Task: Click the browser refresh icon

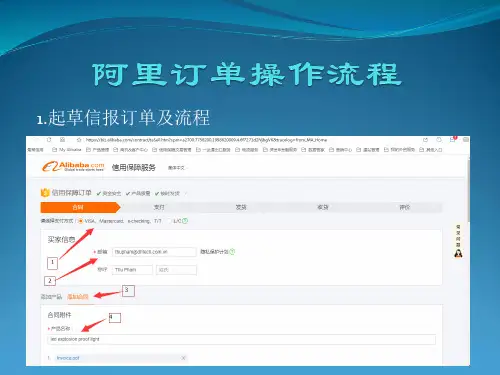Action: (x=49, y=140)
